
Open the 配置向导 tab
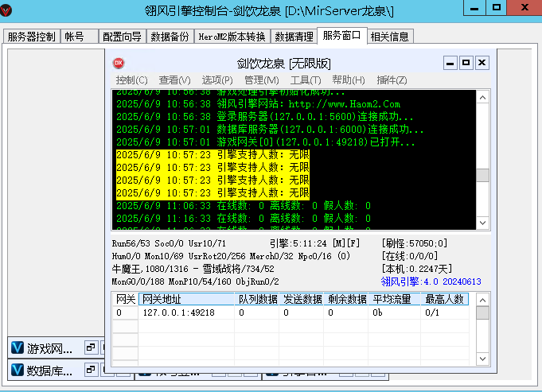click(122, 37)
